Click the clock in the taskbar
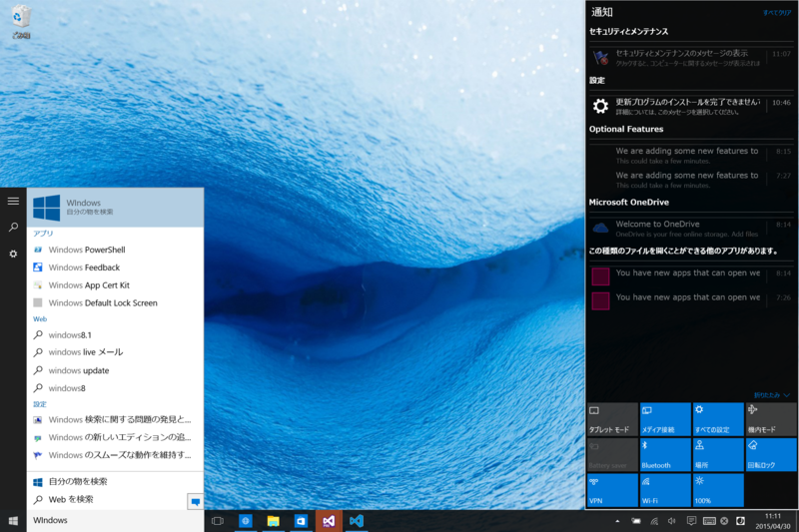The image size is (799, 532). click(773, 521)
